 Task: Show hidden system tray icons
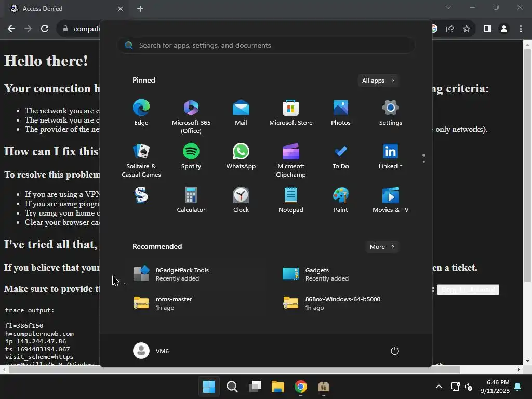(x=438, y=387)
